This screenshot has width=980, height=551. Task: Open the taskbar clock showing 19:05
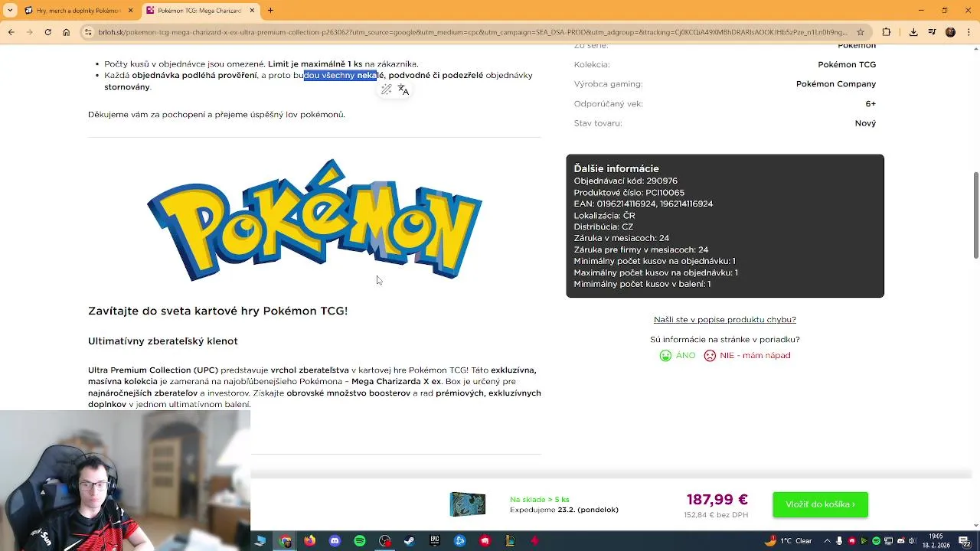pos(936,541)
